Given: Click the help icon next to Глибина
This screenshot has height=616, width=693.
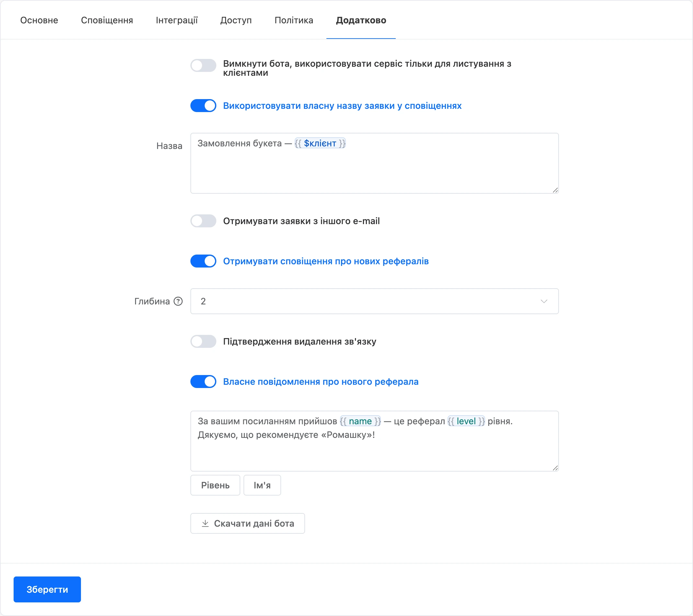Looking at the screenshot, I should point(178,301).
